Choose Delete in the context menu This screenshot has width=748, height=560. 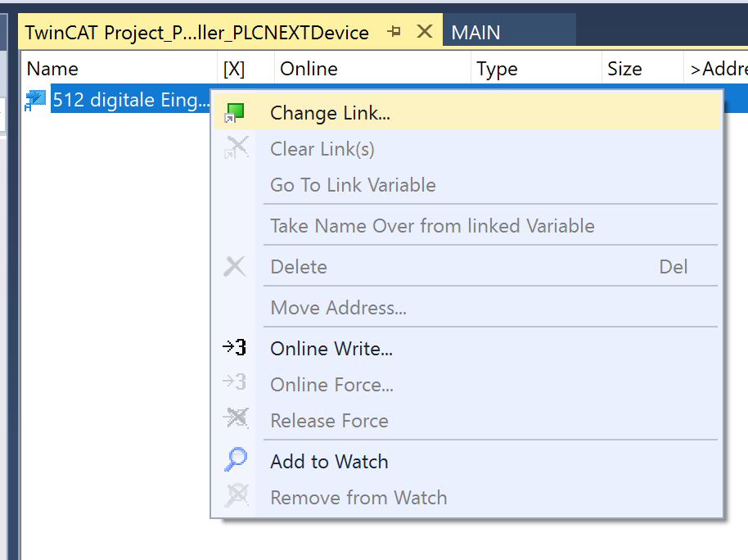[x=466, y=267]
